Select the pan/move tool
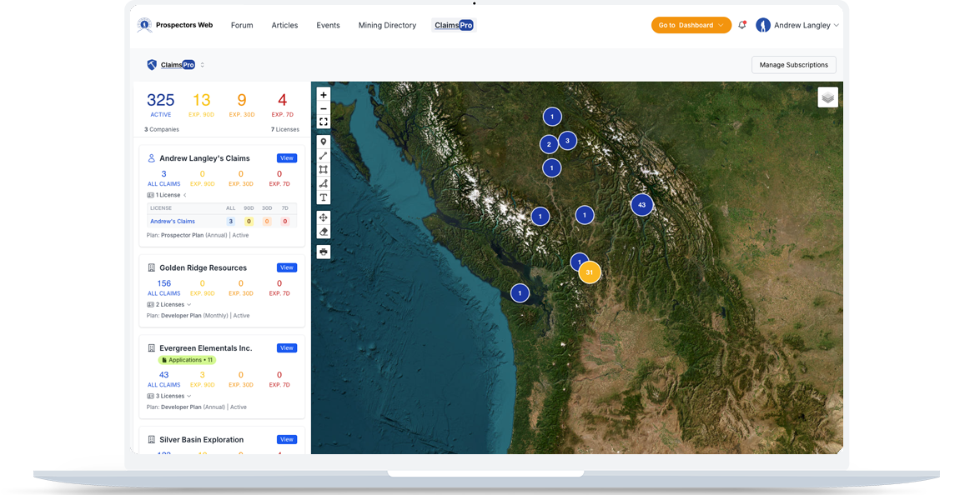 pyautogui.click(x=324, y=217)
